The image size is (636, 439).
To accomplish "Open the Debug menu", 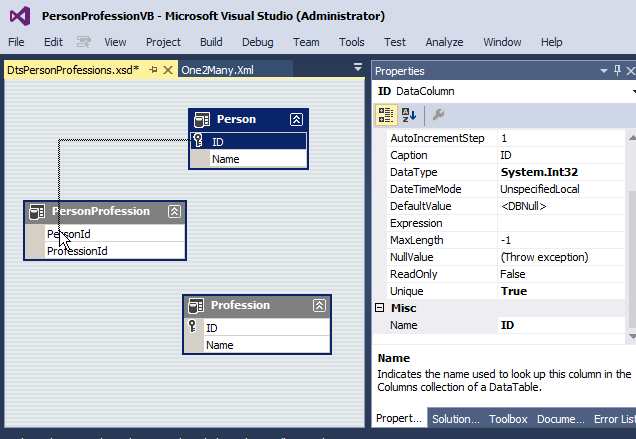I will point(258,42).
